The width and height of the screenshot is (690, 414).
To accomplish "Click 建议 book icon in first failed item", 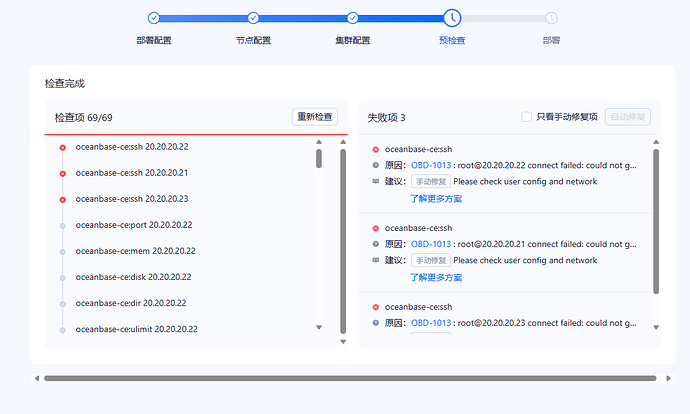I will coord(375,181).
